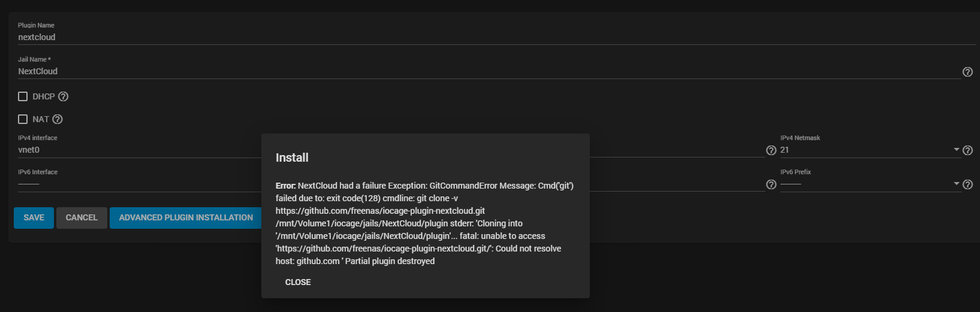
Task: Close the Install error dialog
Action: click(298, 282)
